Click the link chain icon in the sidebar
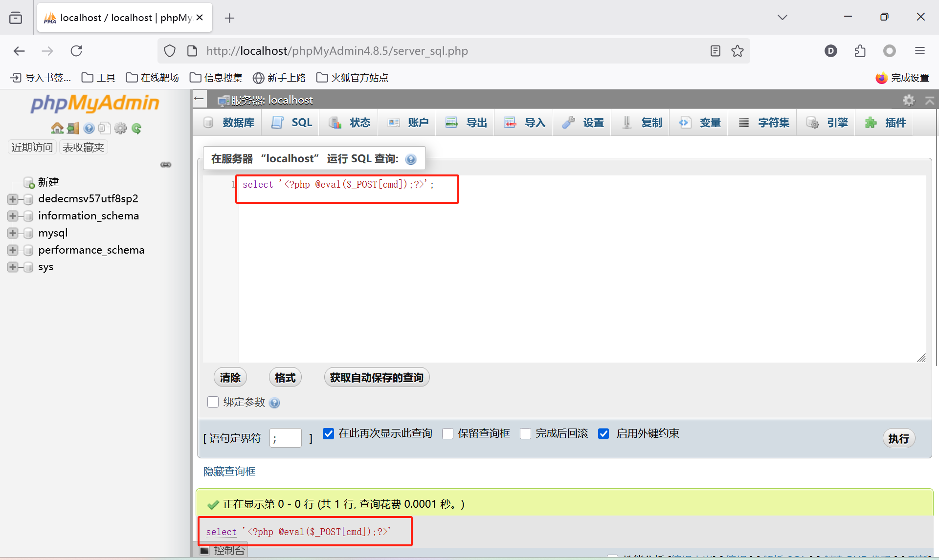939x560 pixels. tap(166, 165)
